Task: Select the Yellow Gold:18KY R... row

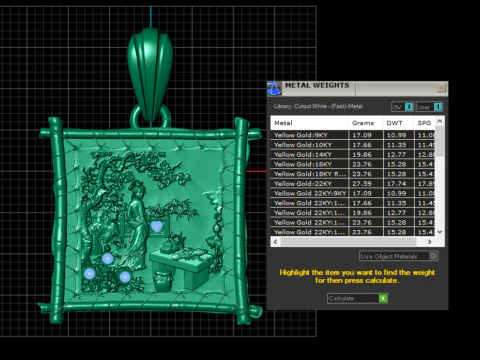Action: click(353, 174)
